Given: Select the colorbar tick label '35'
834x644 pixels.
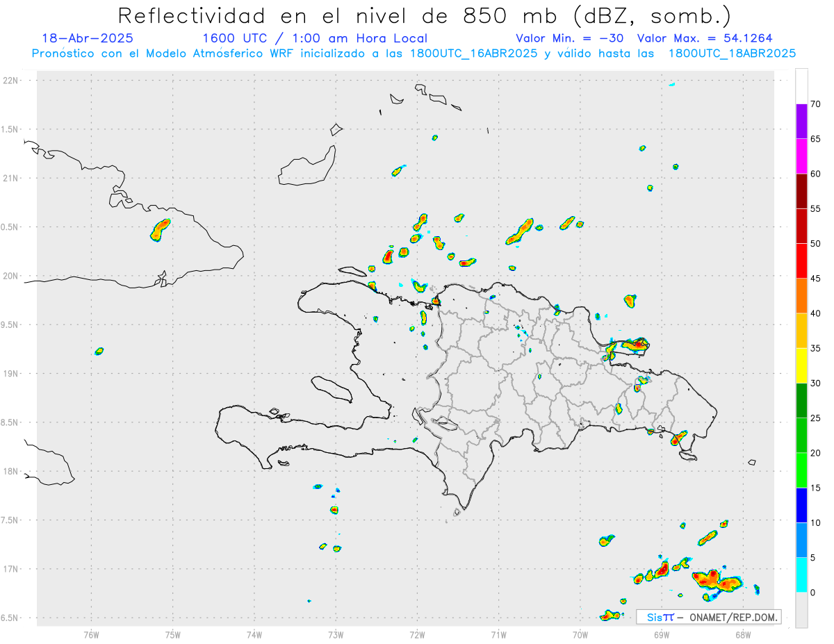Looking at the screenshot, I should coord(816,348).
